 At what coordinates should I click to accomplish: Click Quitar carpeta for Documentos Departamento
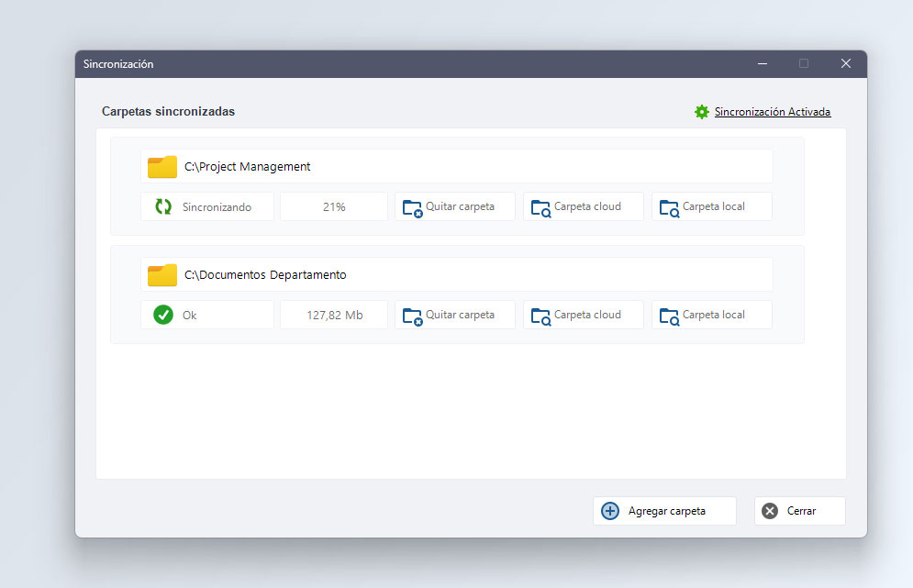455,315
